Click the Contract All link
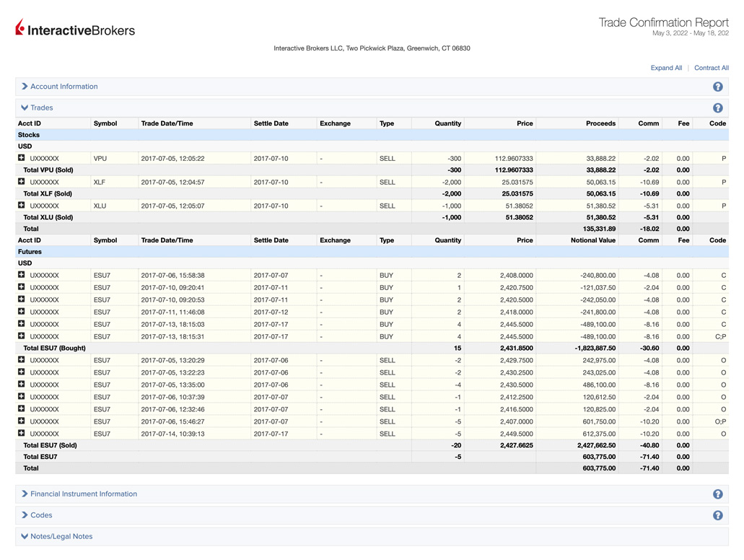Image resolution: width=744 pixels, height=560 pixels. point(711,67)
